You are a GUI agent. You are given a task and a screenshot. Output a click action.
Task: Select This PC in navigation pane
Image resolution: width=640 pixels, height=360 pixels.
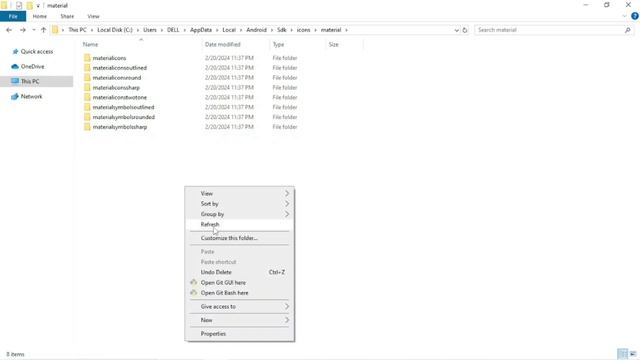[x=37, y=81]
